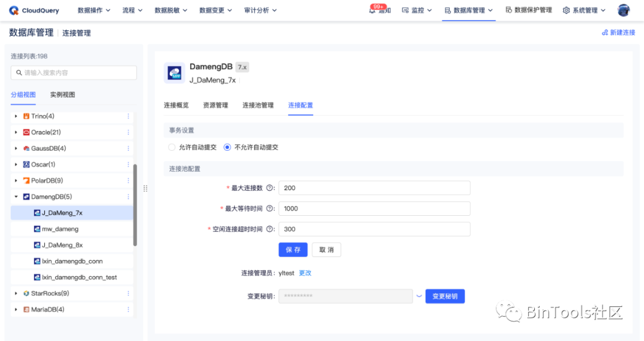This screenshot has width=644, height=341.
Task: Expand the Trino(4) group
Action: coord(16,116)
